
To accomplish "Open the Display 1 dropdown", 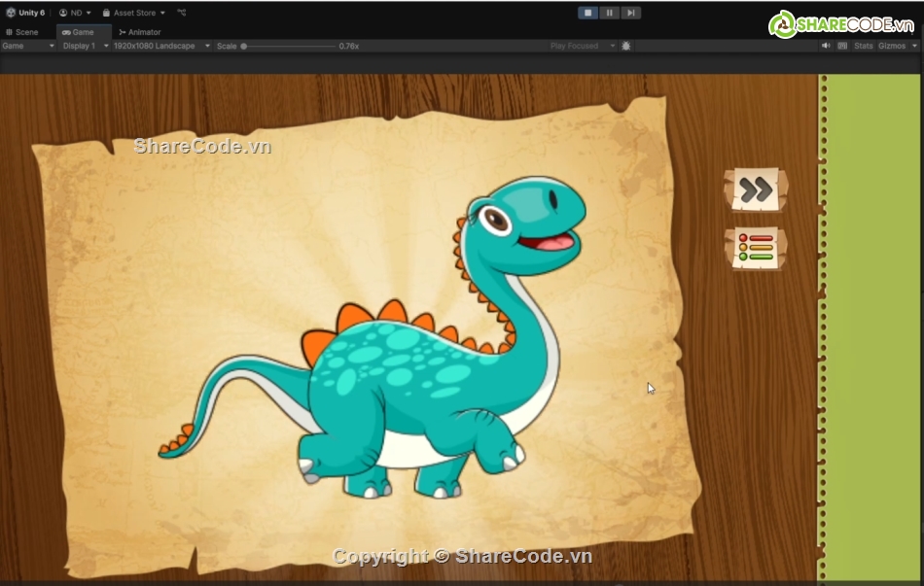I will point(86,46).
